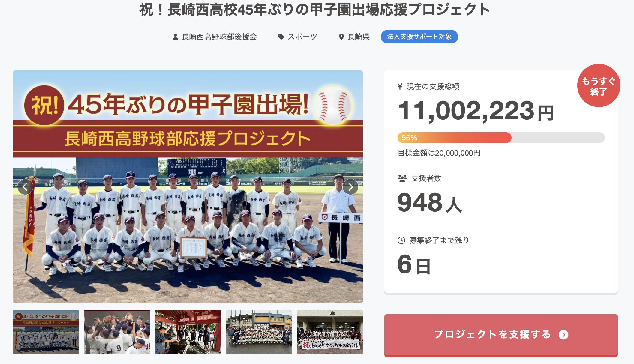Show the previous slide with left chevron
The image size is (634, 364).
[x=25, y=187]
